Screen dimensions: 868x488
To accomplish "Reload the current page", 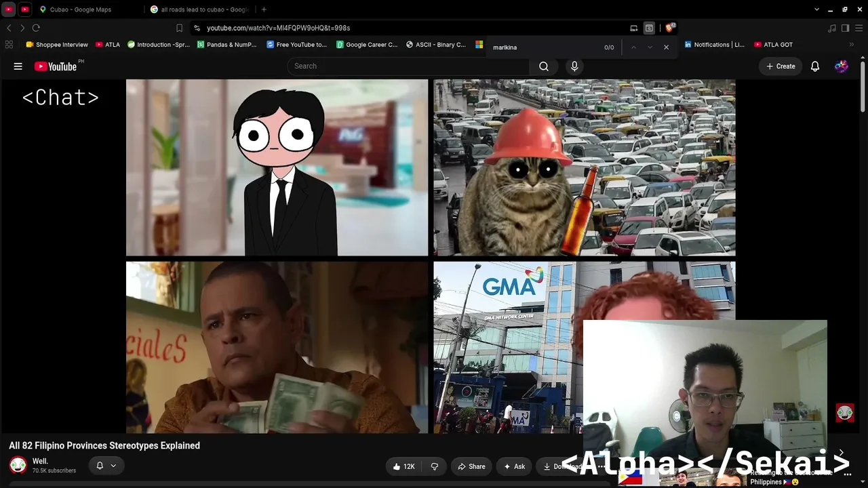I will click(x=36, y=28).
